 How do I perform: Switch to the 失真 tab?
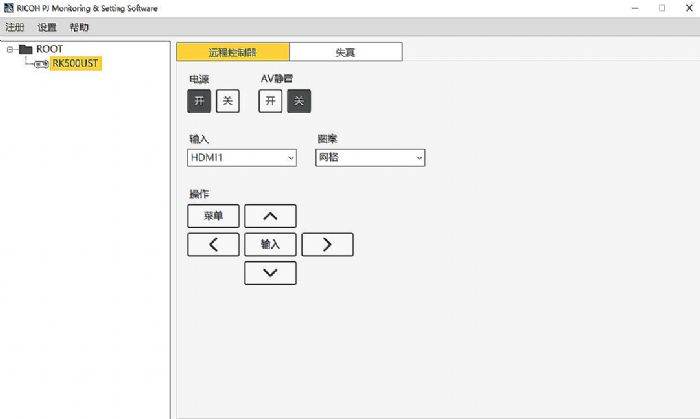pyautogui.click(x=346, y=51)
